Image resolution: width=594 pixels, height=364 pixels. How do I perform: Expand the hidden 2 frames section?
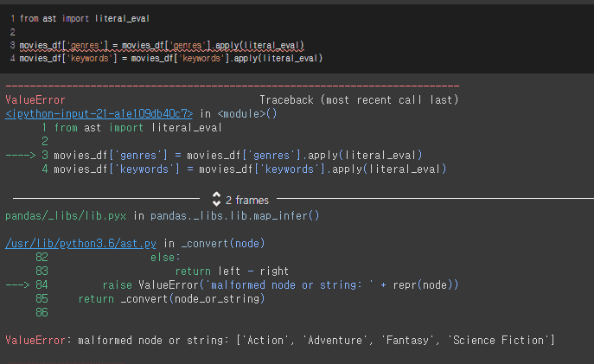click(246, 200)
